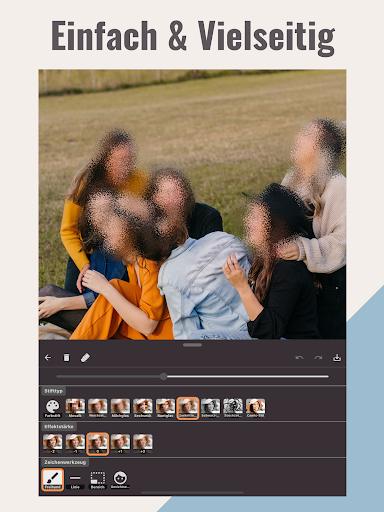Click the brush size slider handle

[x=163, y=376]
